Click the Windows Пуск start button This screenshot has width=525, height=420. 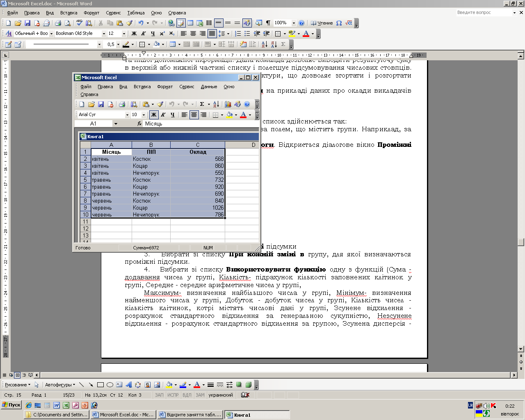click(11, 405)
